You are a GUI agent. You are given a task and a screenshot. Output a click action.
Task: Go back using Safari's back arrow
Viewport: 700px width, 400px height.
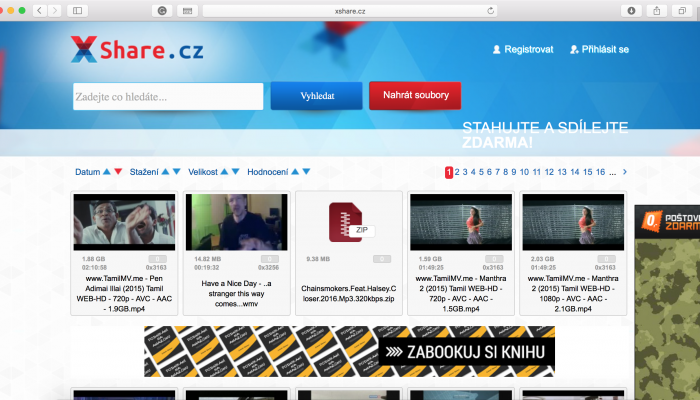pyautogui.click(x=39, y=10)
